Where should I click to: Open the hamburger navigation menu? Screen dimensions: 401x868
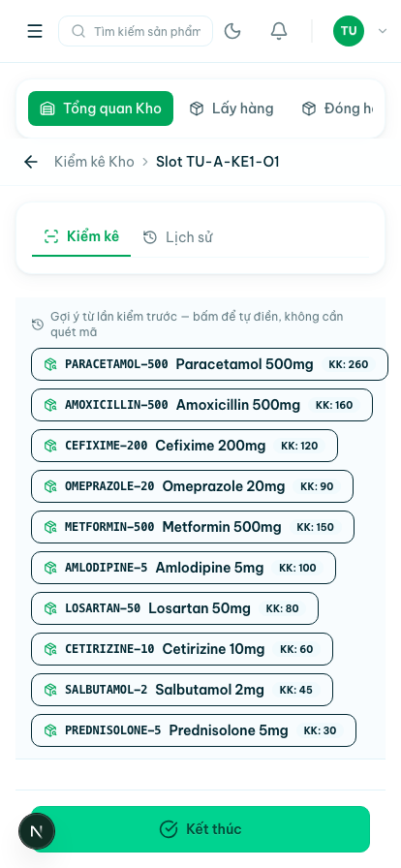35,31
